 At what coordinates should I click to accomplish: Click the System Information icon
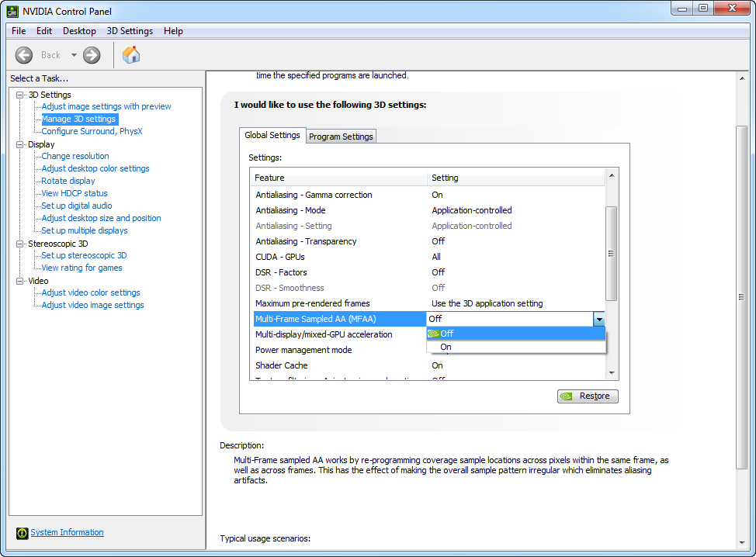[23, 533]
